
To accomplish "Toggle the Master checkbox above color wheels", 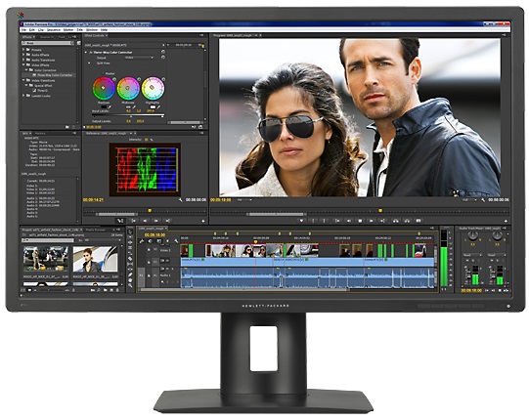I will pyautogui.click(x=104, y=73).
